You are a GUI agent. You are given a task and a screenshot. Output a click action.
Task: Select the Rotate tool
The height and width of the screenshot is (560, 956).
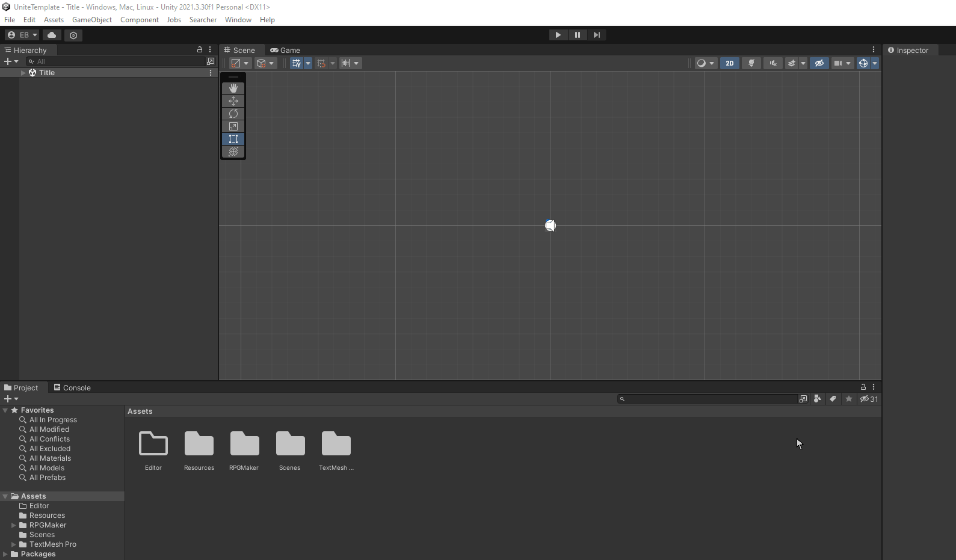[x=233, y=114]
